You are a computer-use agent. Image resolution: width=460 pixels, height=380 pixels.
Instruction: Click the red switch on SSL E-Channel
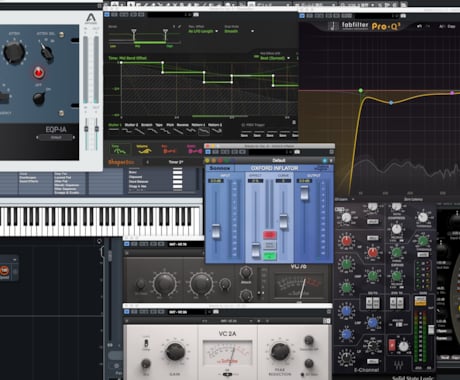pos(392,345)
